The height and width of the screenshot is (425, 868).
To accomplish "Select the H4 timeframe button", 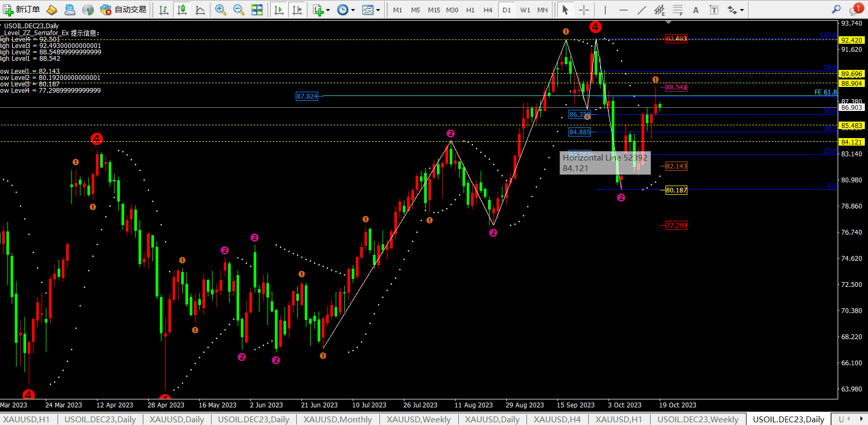I will pos(488,10).
